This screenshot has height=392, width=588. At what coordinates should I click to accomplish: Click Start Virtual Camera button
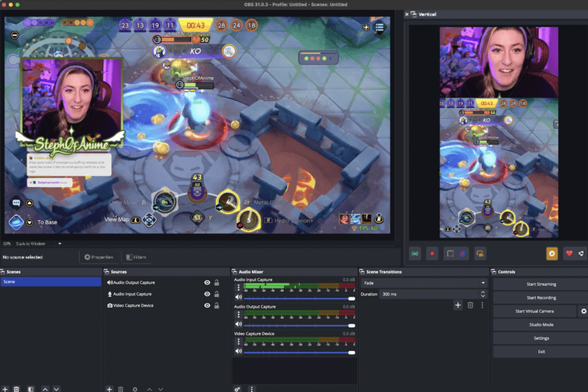(535, 311)
